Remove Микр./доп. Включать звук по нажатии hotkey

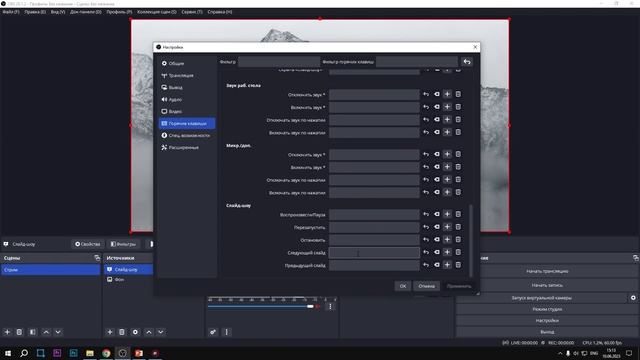458,192
